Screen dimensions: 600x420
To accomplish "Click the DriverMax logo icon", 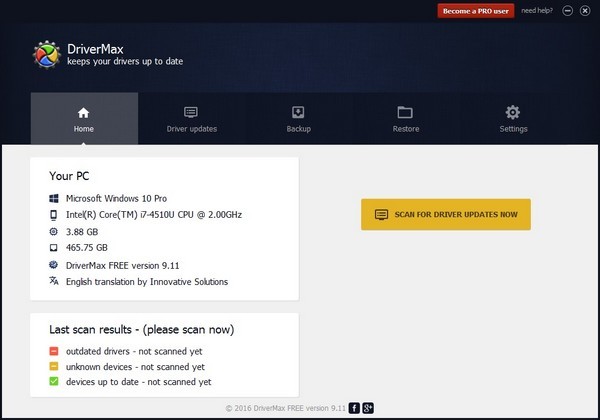I will [x=47, y=55].
